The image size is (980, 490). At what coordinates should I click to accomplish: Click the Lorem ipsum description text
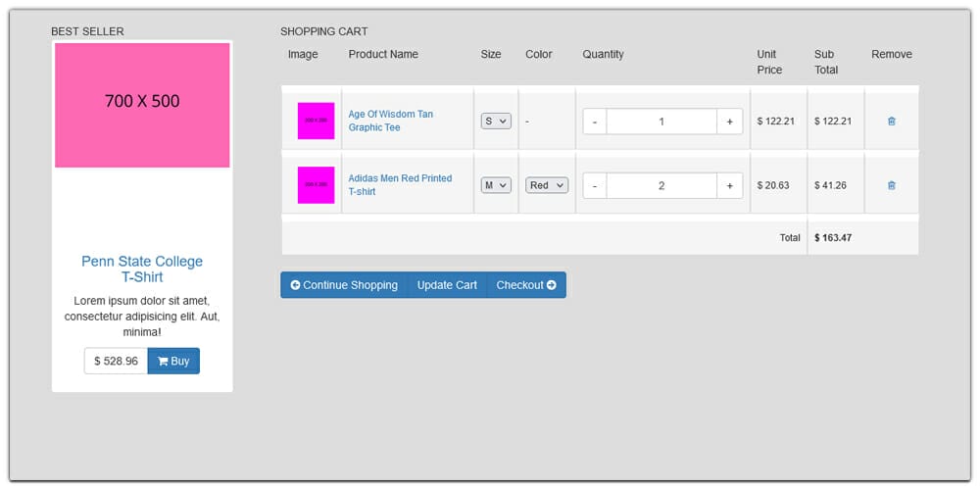click(x=142, y=317)
